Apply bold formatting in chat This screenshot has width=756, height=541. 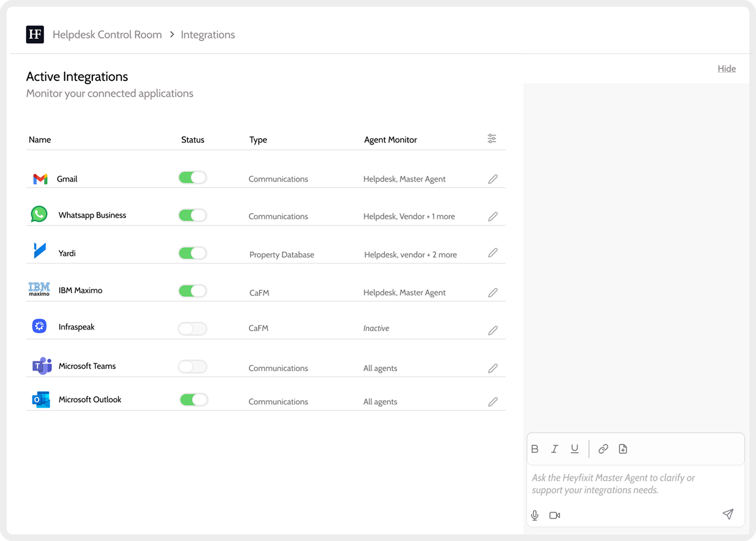point(535,449)
